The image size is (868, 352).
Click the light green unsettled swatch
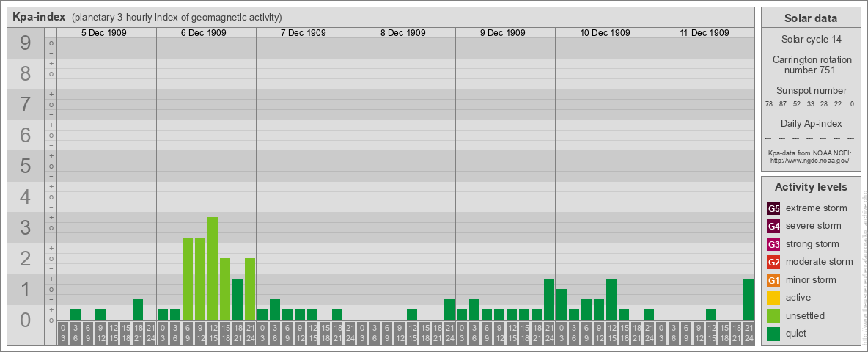coord(773,316)
